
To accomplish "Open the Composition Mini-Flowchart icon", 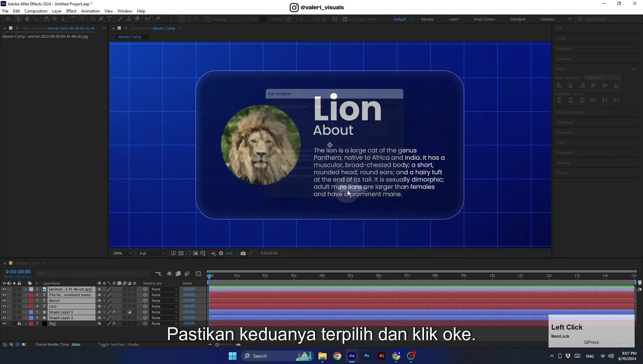I will (x=158, y=274).
